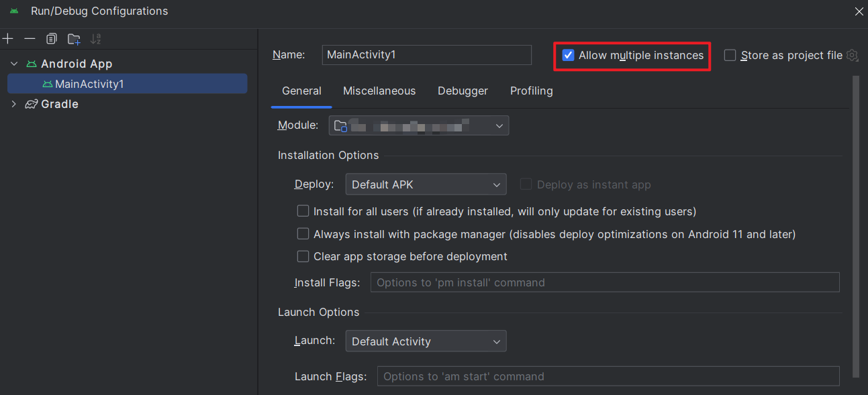
Task: Click the Copy Configuration icon
Action: coord(52,39)
